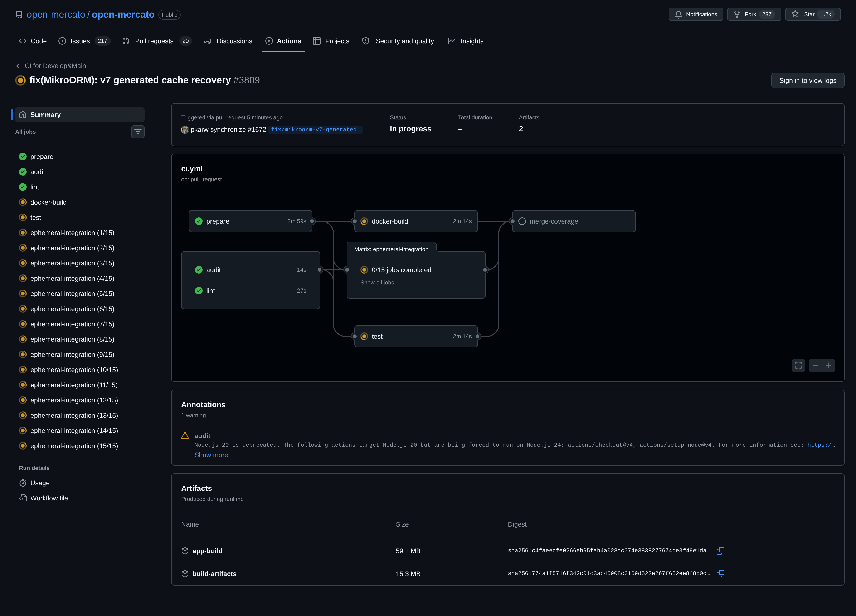Click the green check on the prepare graph node
The width and height of the screenshot is (856, 616).
coord(199,221)
